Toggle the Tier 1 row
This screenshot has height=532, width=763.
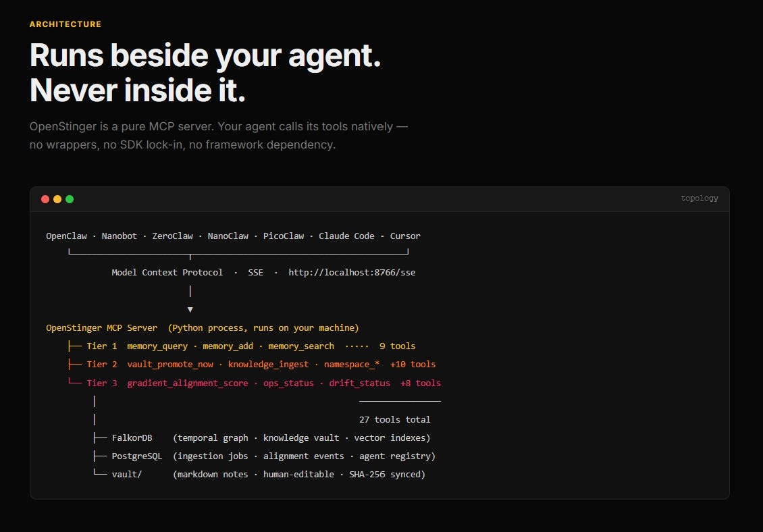coord(101,346)
